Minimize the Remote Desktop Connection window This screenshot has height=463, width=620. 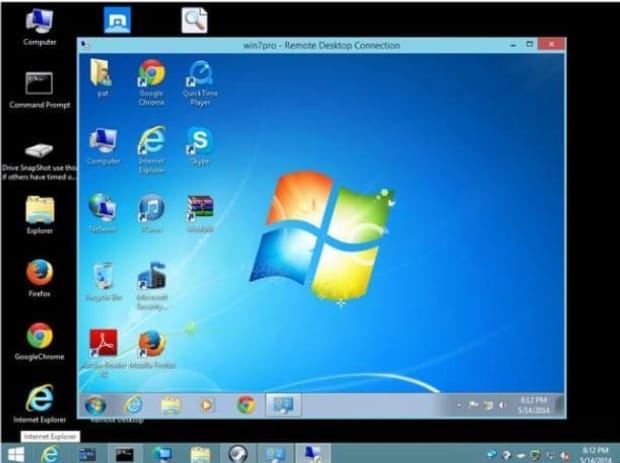point(513,45)
